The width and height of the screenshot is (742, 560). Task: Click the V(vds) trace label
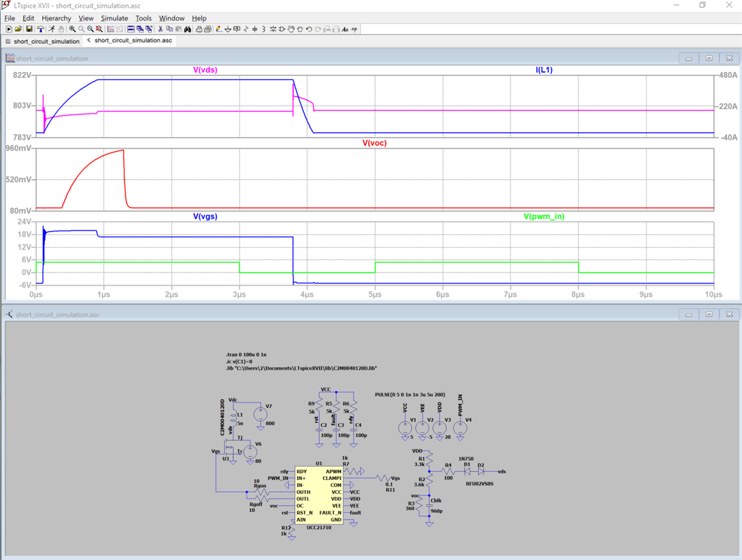click(x=205, y=70)
